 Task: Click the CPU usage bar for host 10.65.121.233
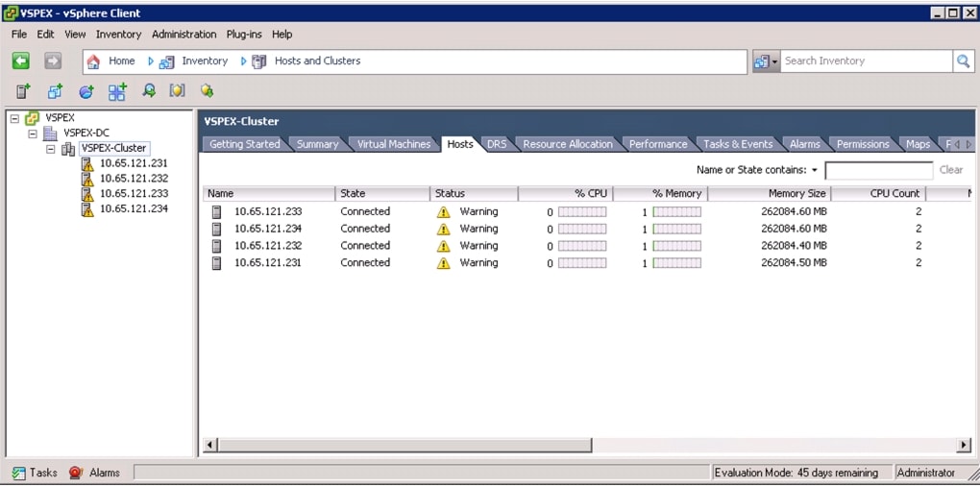582,212
